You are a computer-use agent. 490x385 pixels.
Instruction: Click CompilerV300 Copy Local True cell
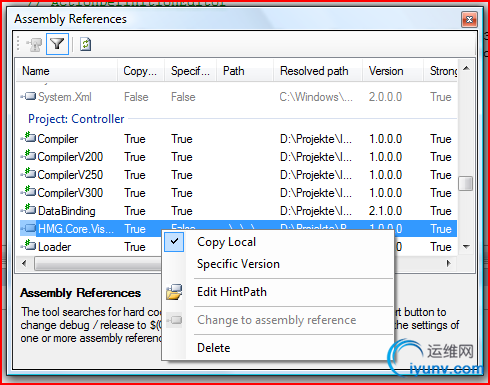tap(135, 193)
